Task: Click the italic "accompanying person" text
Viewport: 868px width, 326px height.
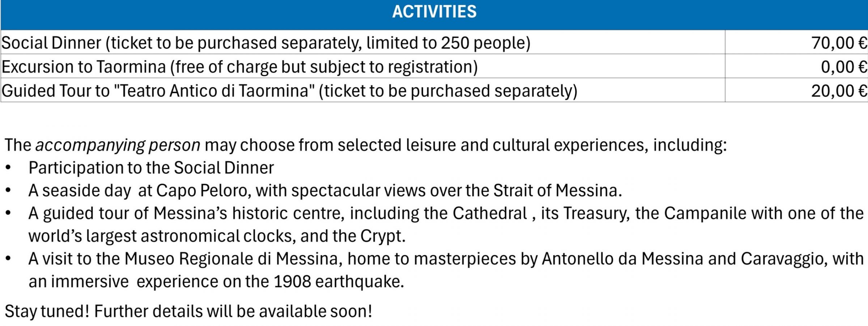Action: click(x=118, y=145)
